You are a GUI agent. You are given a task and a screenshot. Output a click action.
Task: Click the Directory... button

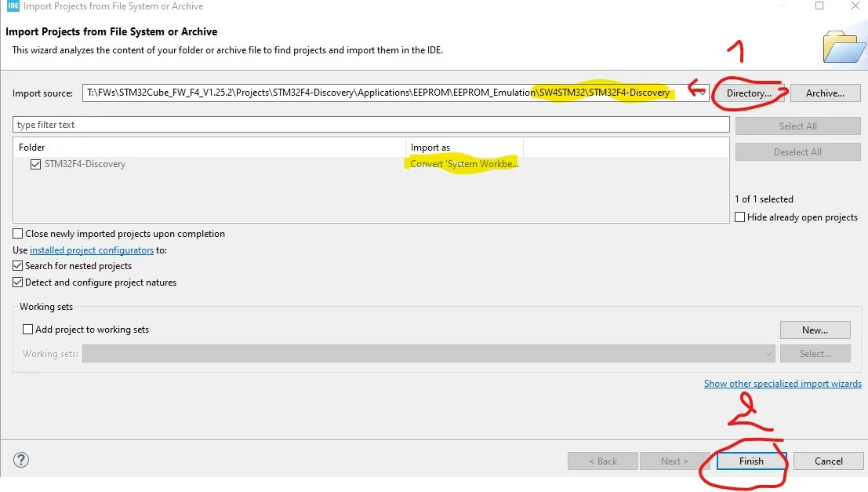coord(749,93)
